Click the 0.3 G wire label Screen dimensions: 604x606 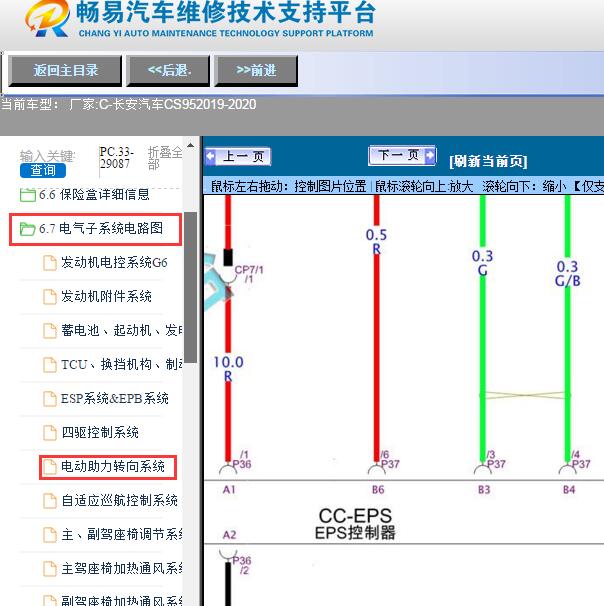(x=482, y=263)
